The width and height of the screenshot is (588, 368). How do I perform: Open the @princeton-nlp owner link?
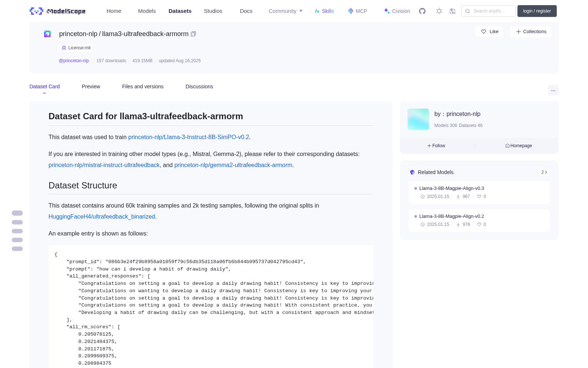point(74,61)
